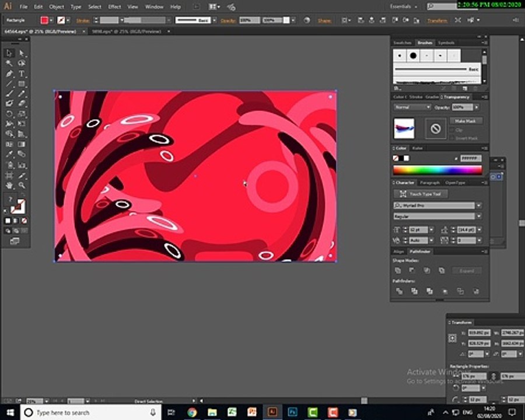Click the color spectrum bar in Color panel
This screenshot has height=420, width=525.
(437, 170)
